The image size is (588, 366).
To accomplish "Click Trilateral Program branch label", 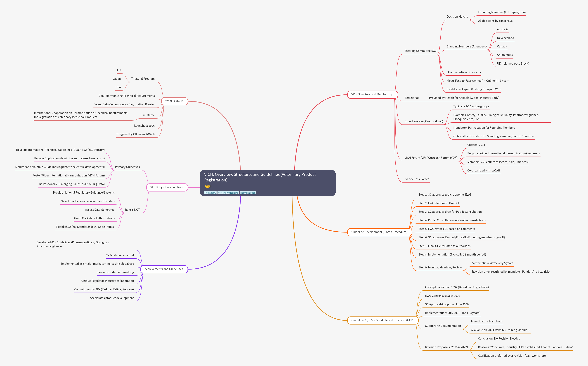I will point(143,79).
